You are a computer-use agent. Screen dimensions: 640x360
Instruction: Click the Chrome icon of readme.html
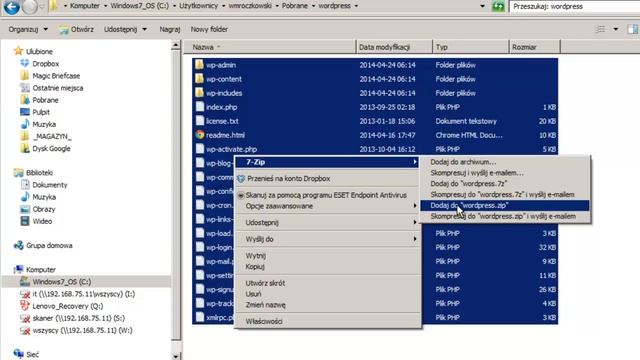[x=200, y=135]
